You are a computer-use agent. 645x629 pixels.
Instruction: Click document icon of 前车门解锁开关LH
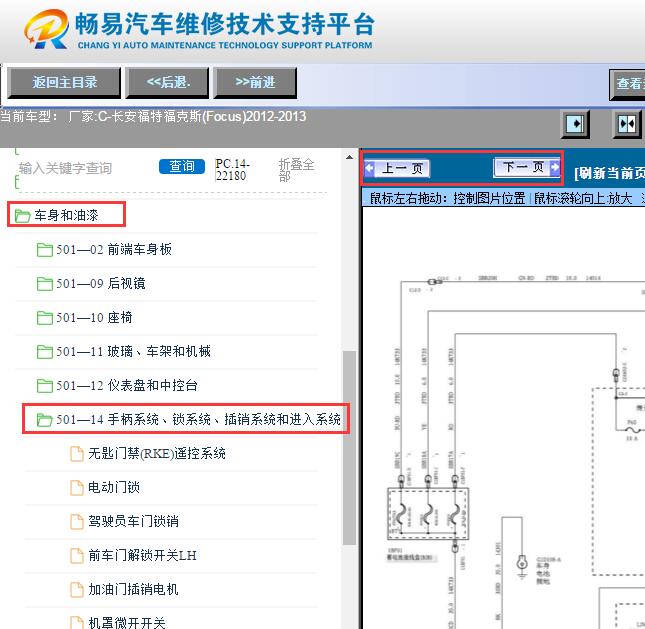tap(77, 556)
